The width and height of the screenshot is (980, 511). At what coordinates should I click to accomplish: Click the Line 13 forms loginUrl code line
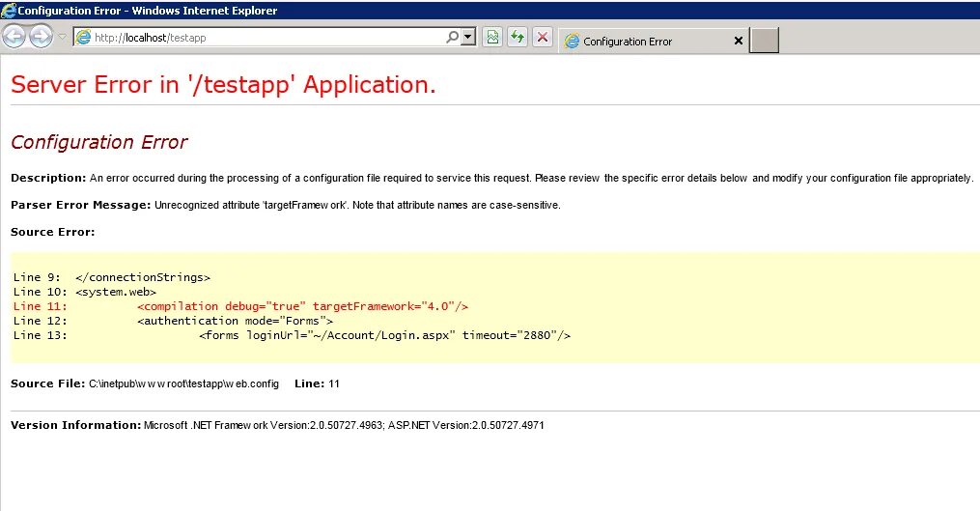[x=292, y=335]
